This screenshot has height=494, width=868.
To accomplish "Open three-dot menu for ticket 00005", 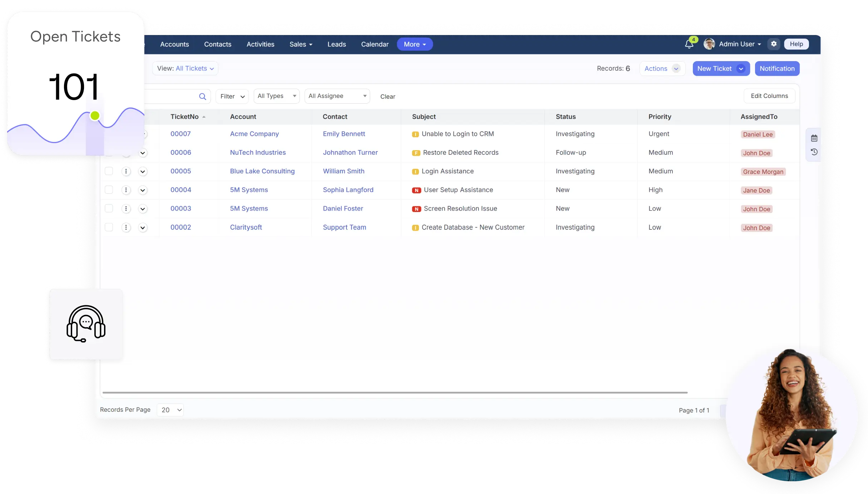I will click(126, 172).
